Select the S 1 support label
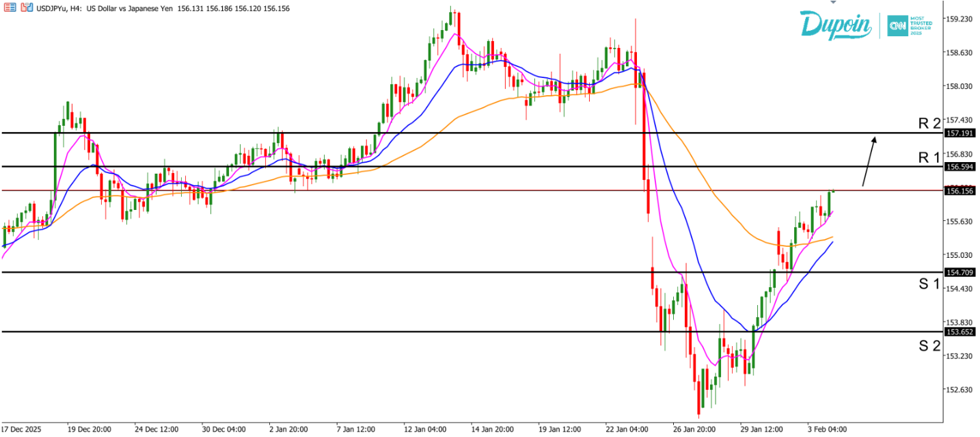Screen dimensions: 980x437 929,284
